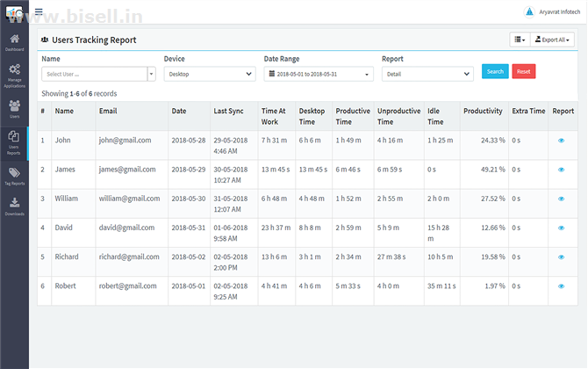Click the Aryavrat Infotech account name

coord(560,12)
